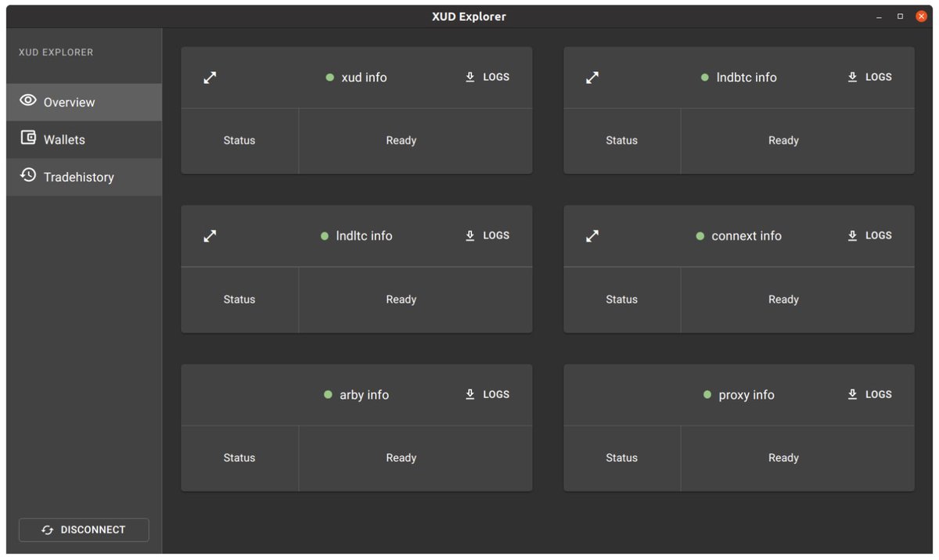
Task: Select the 'lndltc info' card title
Action: [x=364, y=235]
